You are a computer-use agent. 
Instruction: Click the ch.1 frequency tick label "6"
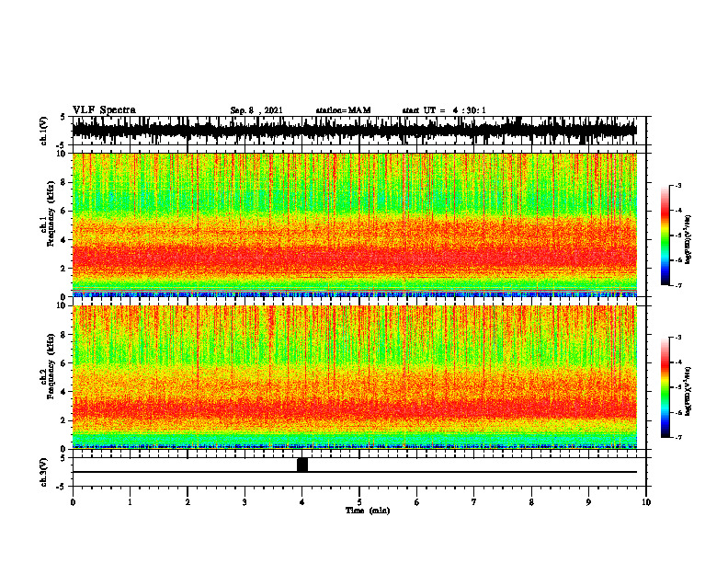click(x=64, y=211)
